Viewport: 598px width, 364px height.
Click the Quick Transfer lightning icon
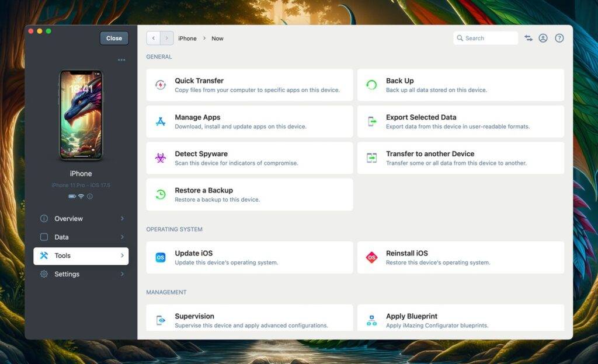(161, 85)
